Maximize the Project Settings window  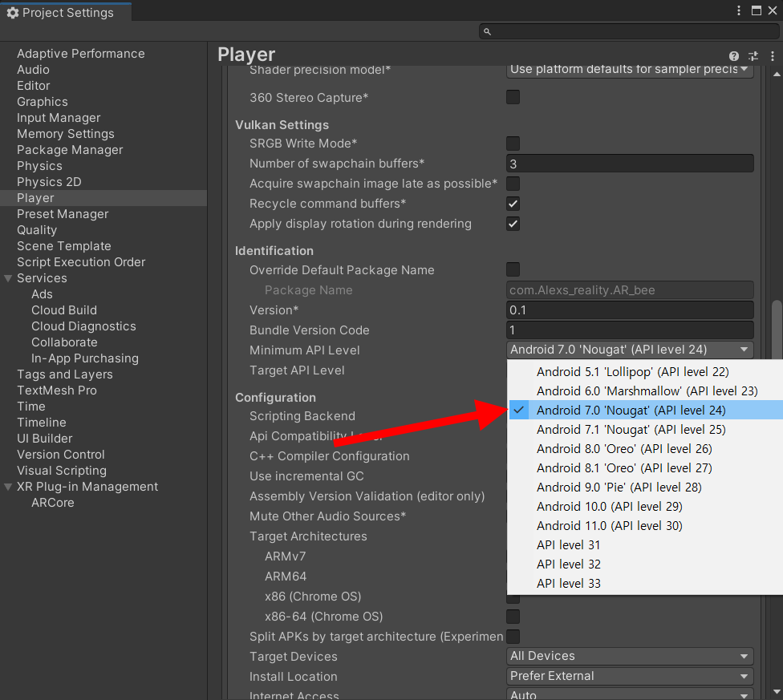click(757, 10)
